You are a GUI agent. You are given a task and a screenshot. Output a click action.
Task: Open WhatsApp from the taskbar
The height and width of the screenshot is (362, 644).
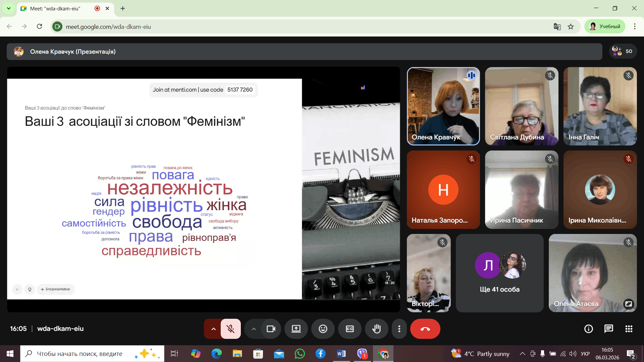click(x=300, y=354)
